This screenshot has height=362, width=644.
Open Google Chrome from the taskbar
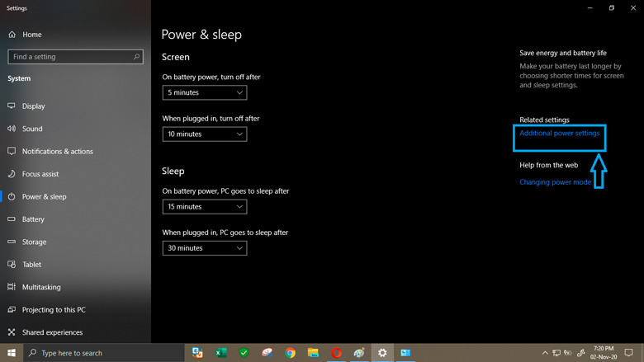(x=290, y=353)
